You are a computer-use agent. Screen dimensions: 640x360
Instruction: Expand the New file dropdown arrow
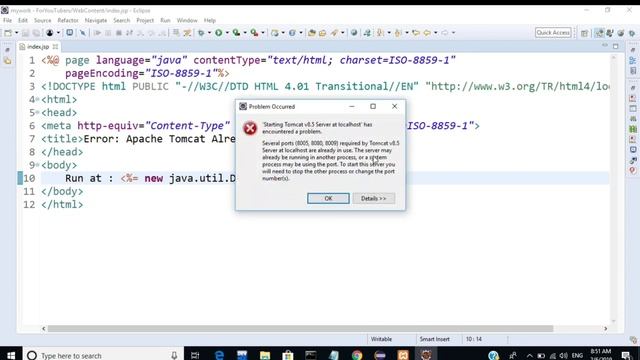pyautogui.click(x=16, y=33)
